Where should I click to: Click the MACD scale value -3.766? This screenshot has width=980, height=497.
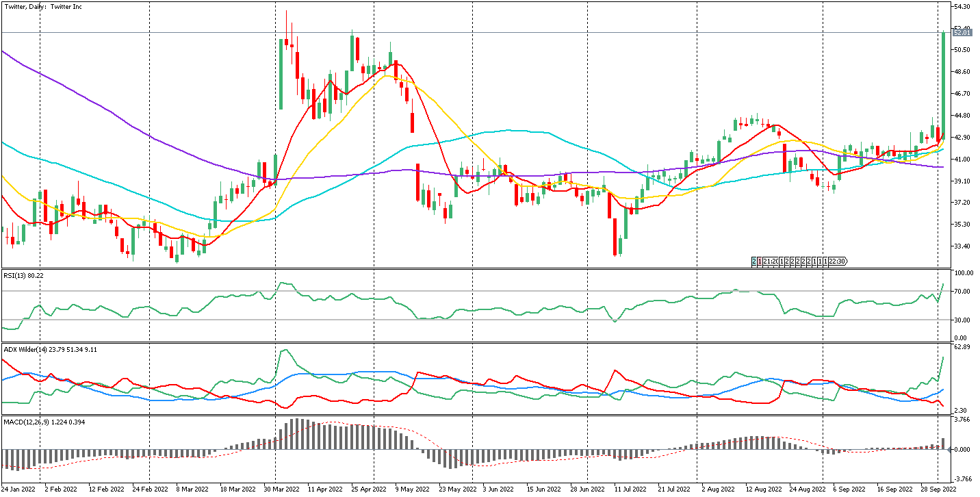click(963, 479)
